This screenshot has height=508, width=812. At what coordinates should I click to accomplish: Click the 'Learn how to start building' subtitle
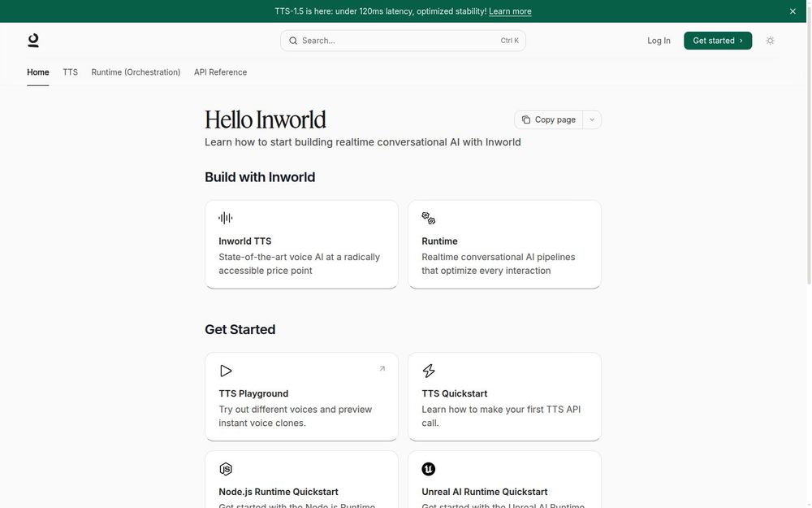coord(362,142)
